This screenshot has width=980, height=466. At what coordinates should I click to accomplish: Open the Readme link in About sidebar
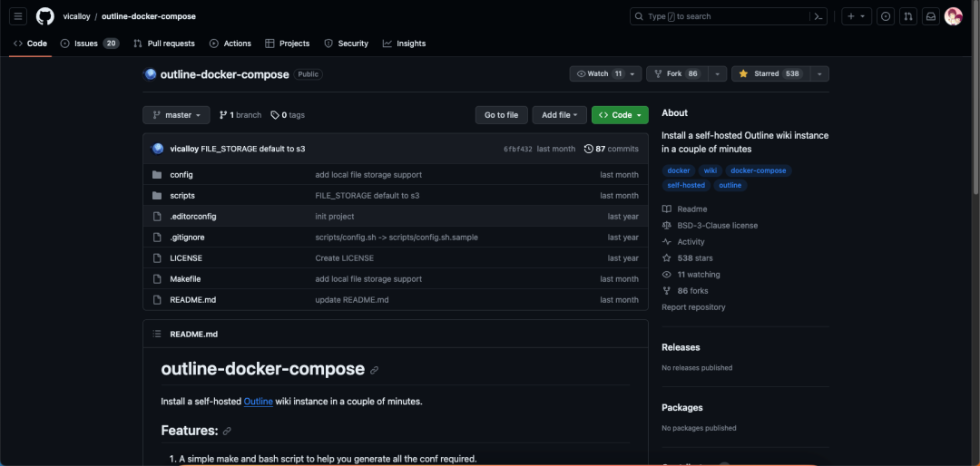coord(691,209)
